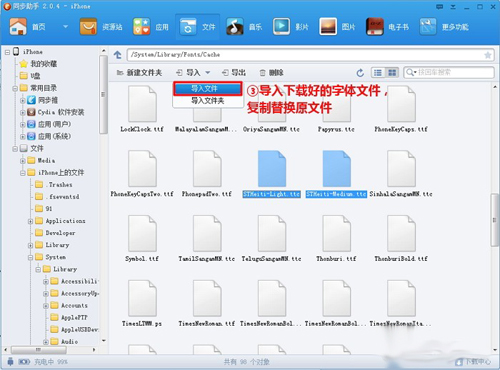Click the 导出 export button

click(234, 73)
